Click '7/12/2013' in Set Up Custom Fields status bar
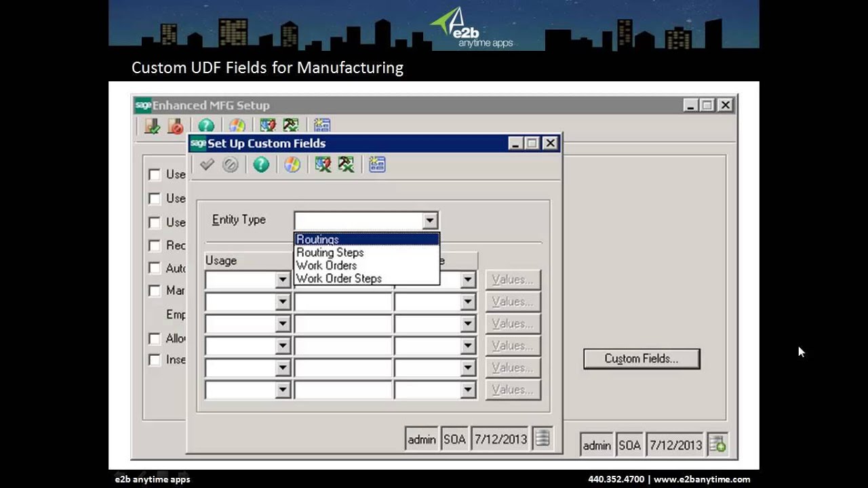The height and width of the screenshot is (488, 868). click(x=500, y=439)
